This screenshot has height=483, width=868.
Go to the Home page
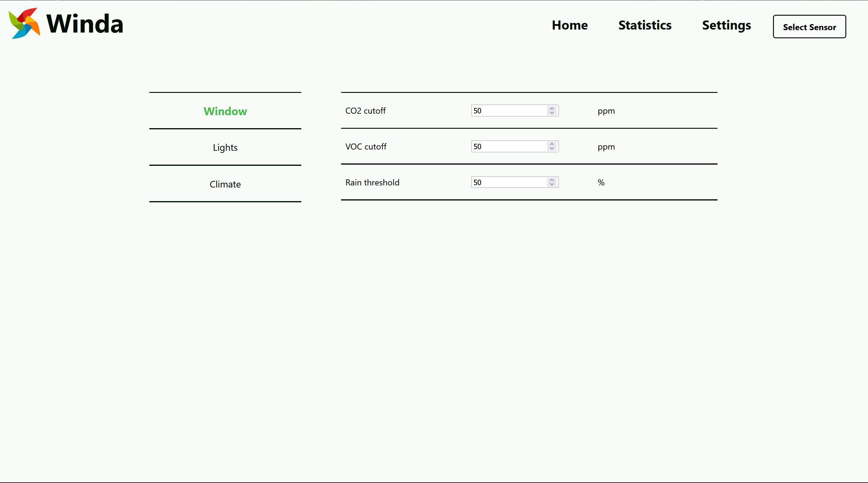[x=569, y=25]
